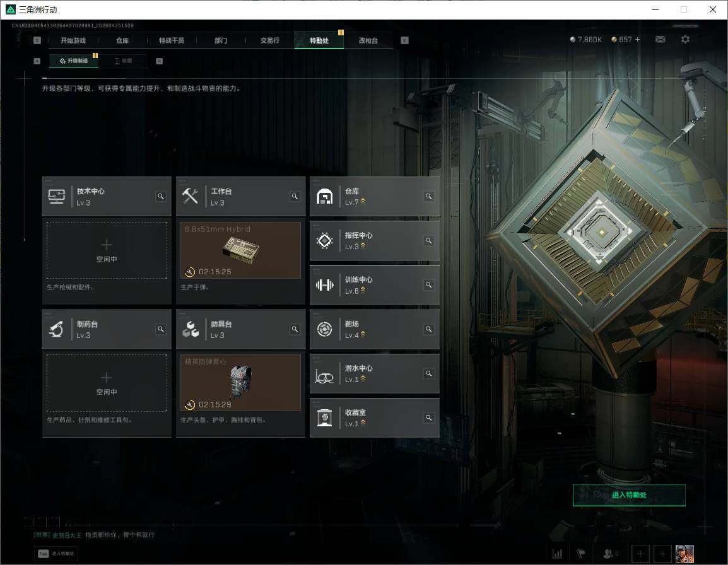
Task: Select the 防具台 armor blocks icon
Action: coord(190,329)
